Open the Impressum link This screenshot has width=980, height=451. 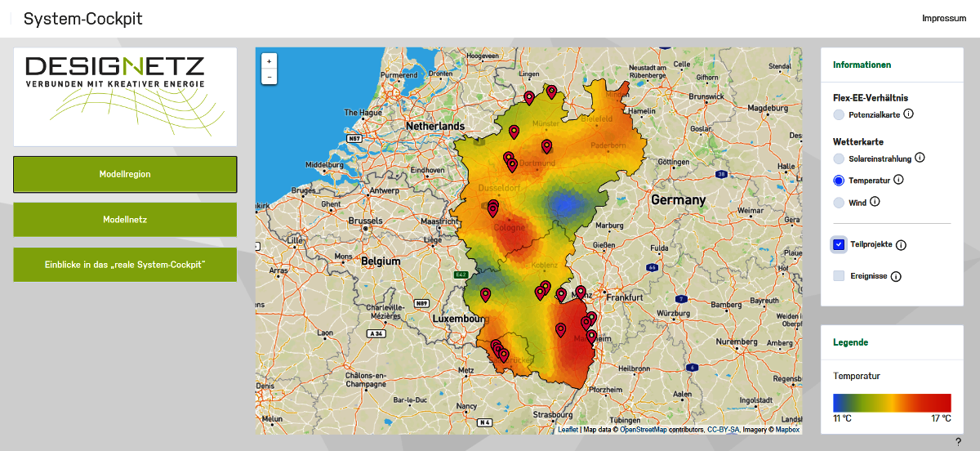tap(944, 18)
